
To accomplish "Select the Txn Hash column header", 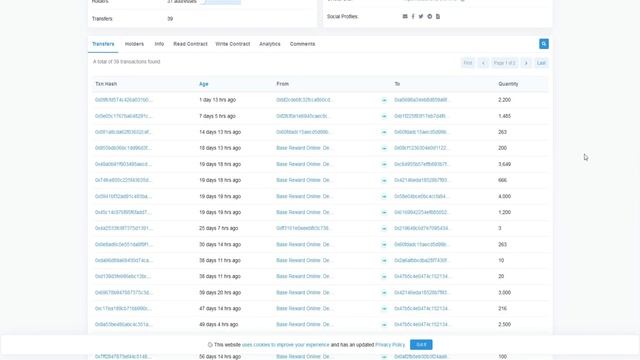I will click(106, 84).
